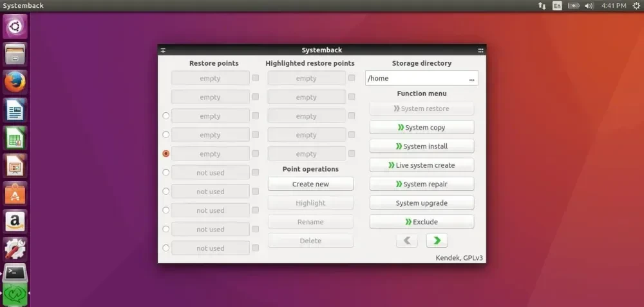Open the System repair function

click(x=422, y=184)
